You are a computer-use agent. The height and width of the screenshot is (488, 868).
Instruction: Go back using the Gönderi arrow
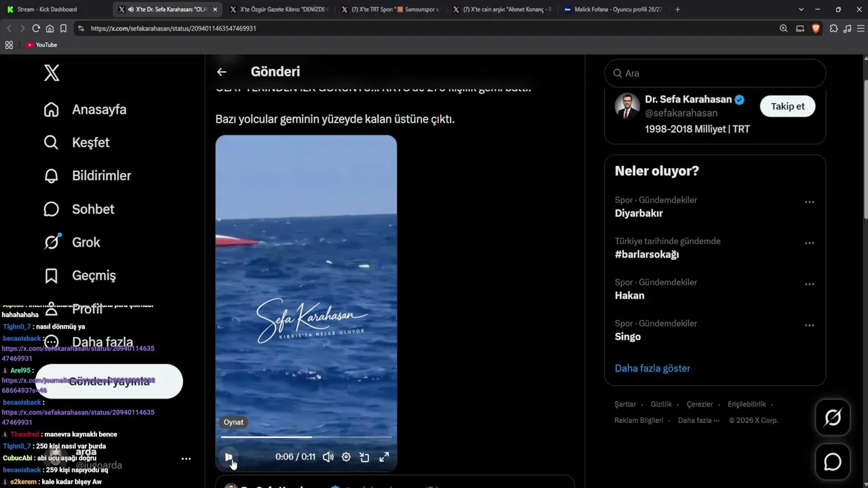point(222,72)
